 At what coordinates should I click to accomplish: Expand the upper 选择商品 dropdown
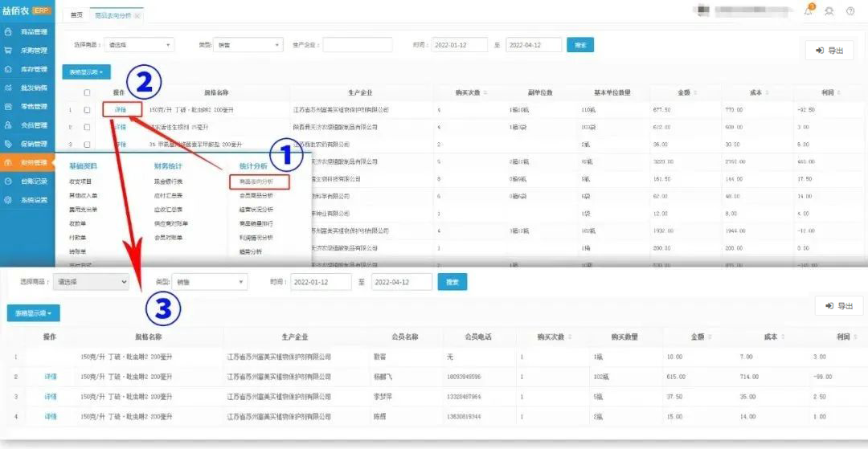pos(136,45)
